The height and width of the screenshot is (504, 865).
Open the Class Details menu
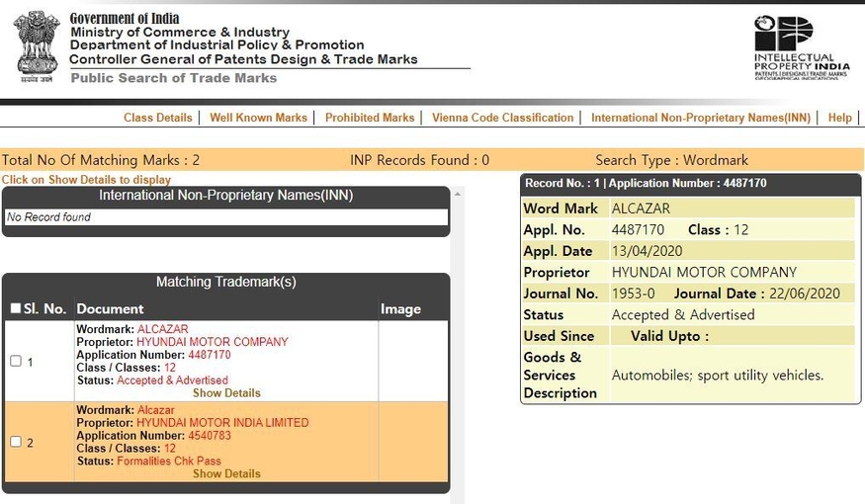pyautogui.click(x=158, y=118)
